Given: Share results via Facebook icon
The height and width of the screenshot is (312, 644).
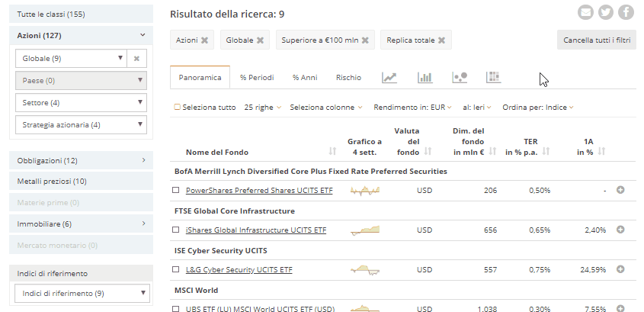Looking at the screenshot, I should click(626, 12).
